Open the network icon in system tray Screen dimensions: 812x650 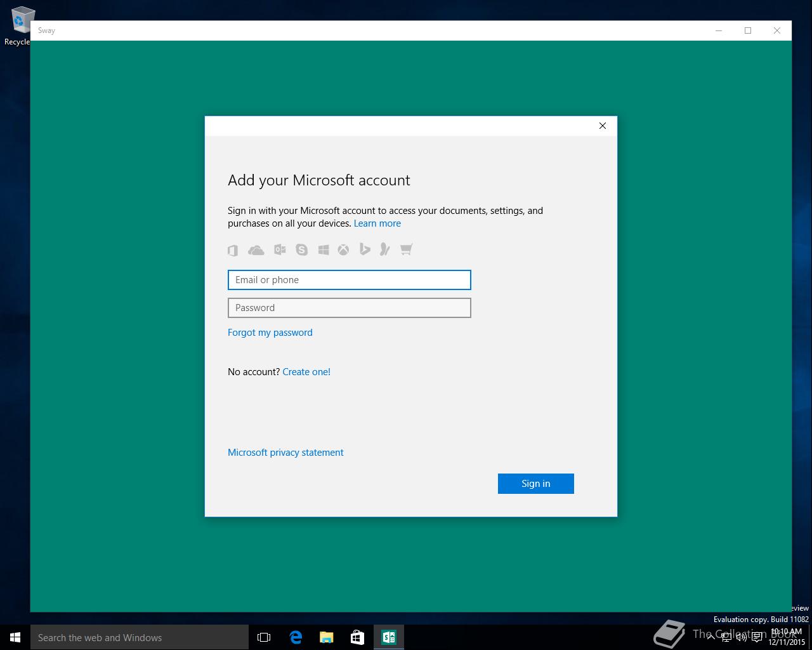(x=726, y=637)
